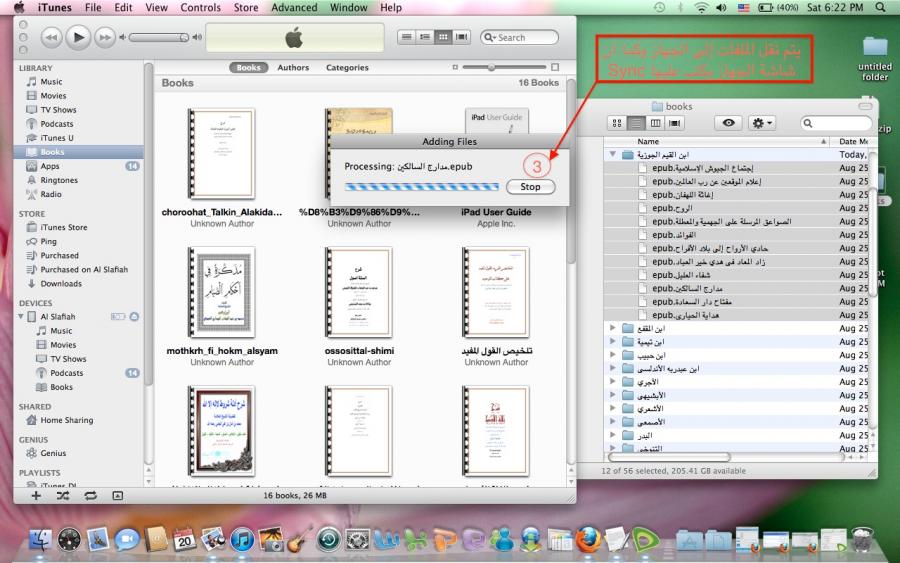900x563 pixels.
Task: Click the add playlist plus button
Action: pyautogui.click(x=37, y=495)
